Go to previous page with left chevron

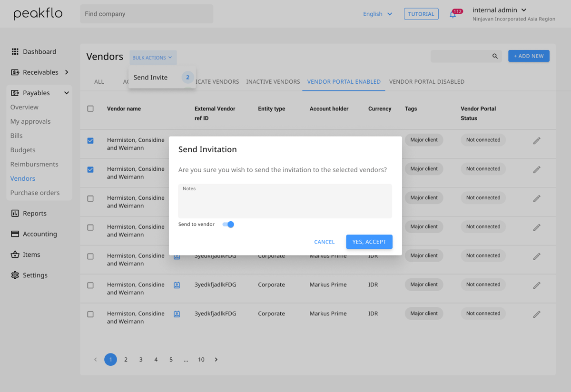95,360
